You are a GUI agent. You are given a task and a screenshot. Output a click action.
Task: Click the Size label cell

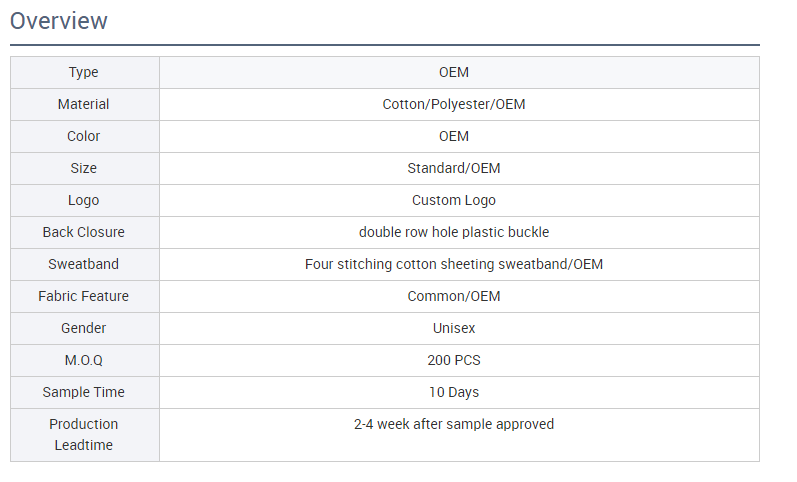coord(84,168)
